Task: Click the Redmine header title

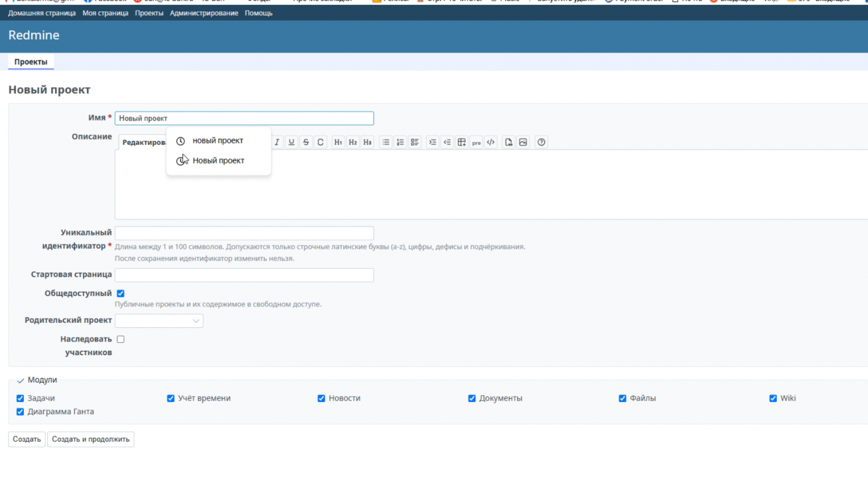Action: point(34,35)
